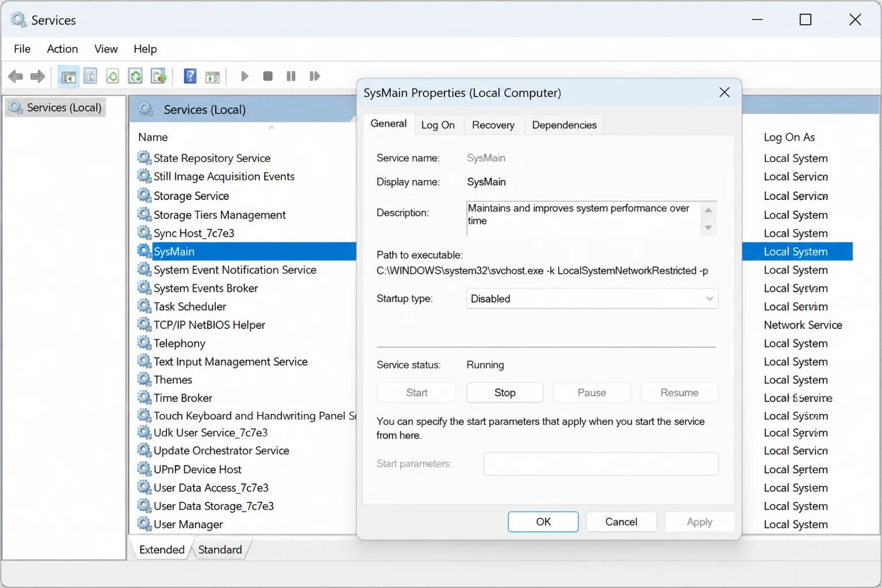
Task: Toggle the Show/Hide Action Pane icon
Action: pyautogui.click(x=212, y=76)
